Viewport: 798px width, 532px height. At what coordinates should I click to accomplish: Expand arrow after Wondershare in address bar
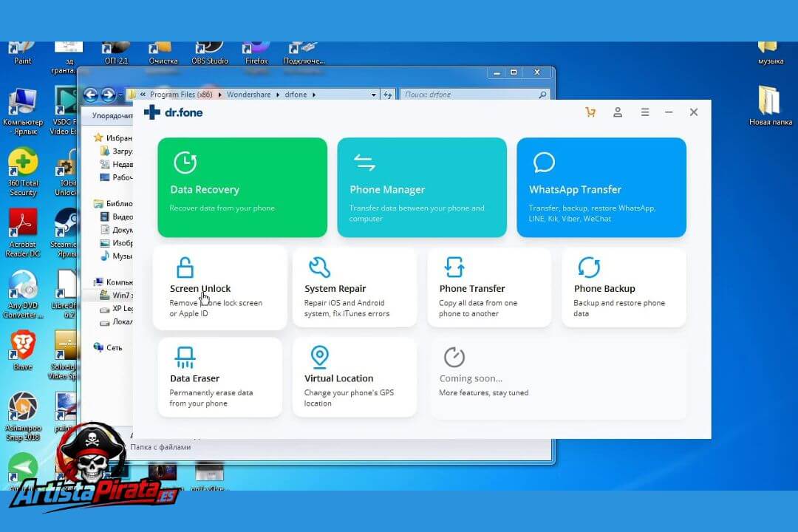click(278, 95)
